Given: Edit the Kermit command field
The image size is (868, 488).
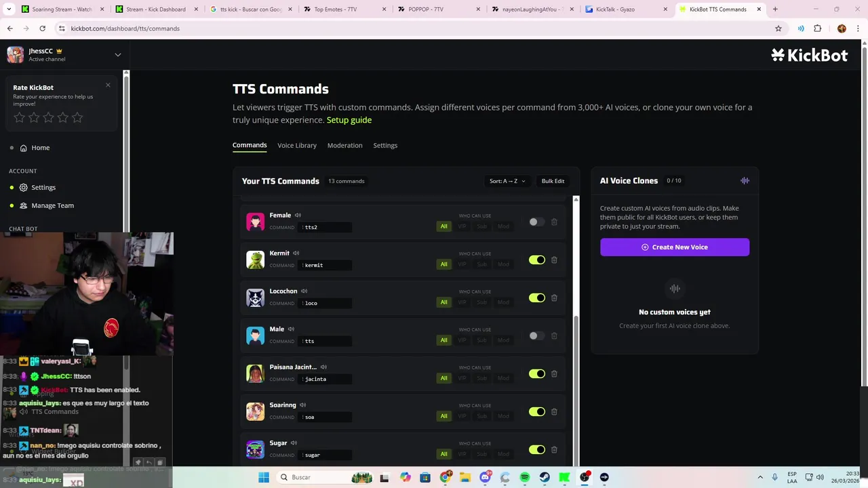Looking at the screenshot, I should [325, 265].
